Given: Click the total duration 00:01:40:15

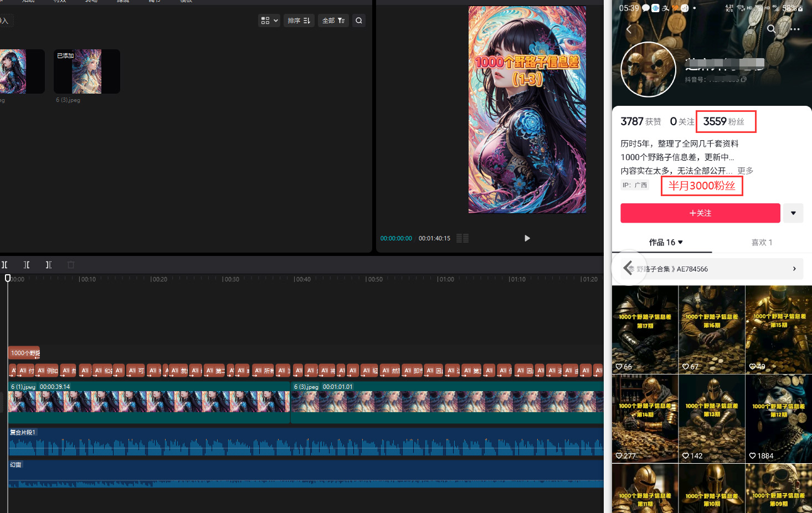Looking at the screenshot, I should tap(434, 238).
